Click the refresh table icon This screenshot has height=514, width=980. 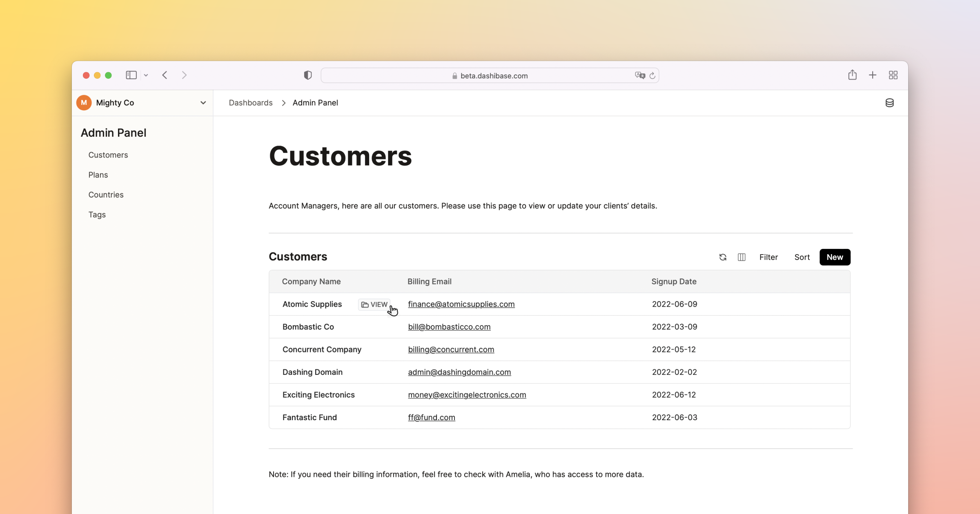[x=723, y=257]
